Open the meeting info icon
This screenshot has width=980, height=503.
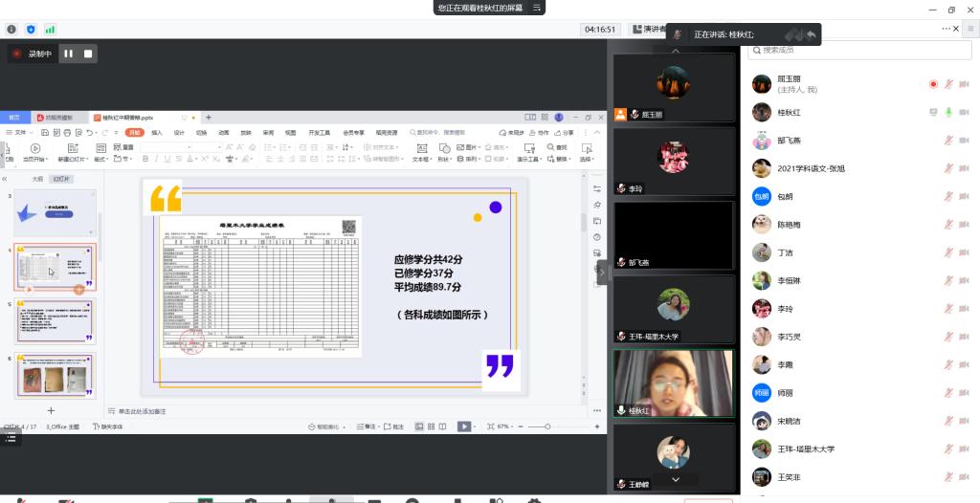point(11,30)
